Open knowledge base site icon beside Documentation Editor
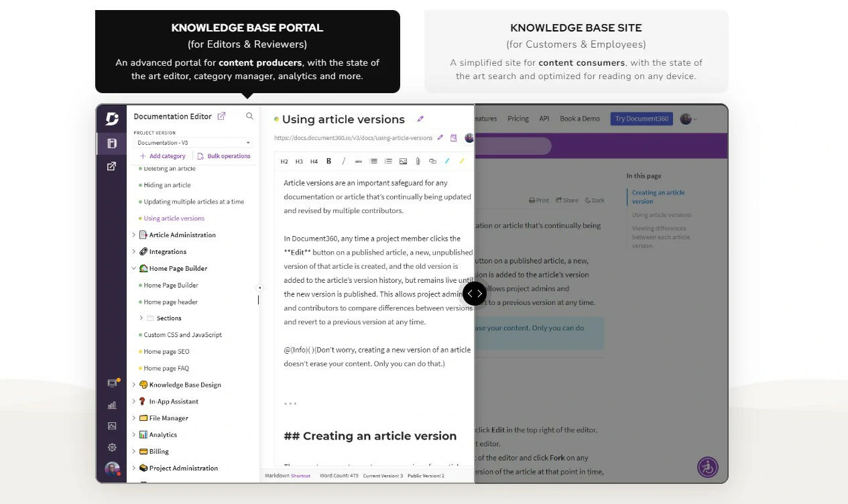Viewport: 848px width, 504px height. pos(221,116)
